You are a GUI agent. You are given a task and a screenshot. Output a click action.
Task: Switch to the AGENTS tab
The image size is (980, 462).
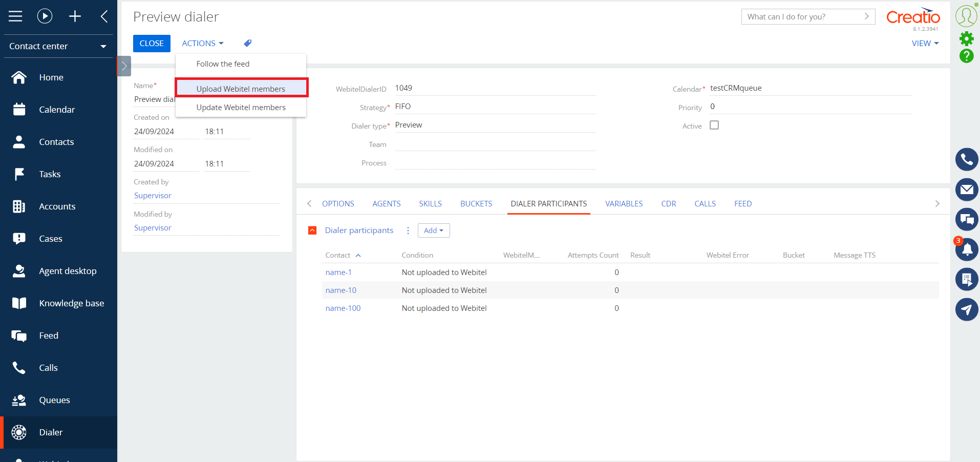pos(387,204)
